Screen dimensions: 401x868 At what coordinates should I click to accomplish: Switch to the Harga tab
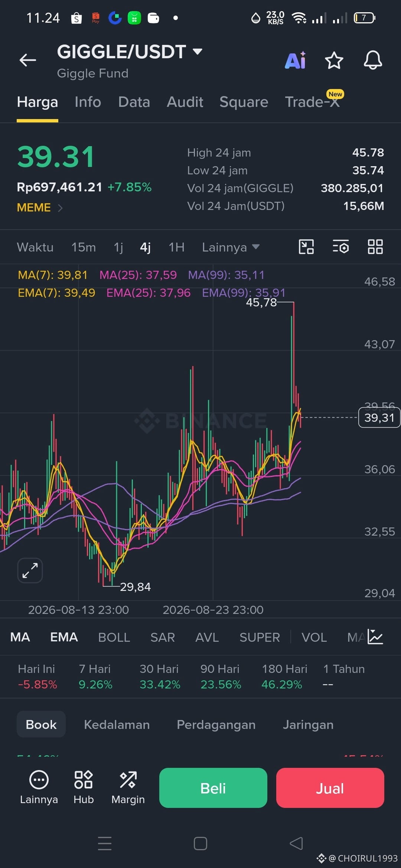coord(38,102)
